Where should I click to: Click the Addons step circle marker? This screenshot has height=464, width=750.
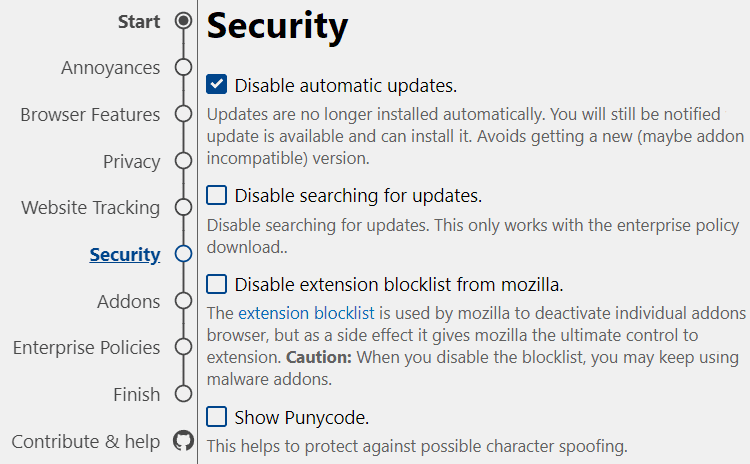click(183, 301)
